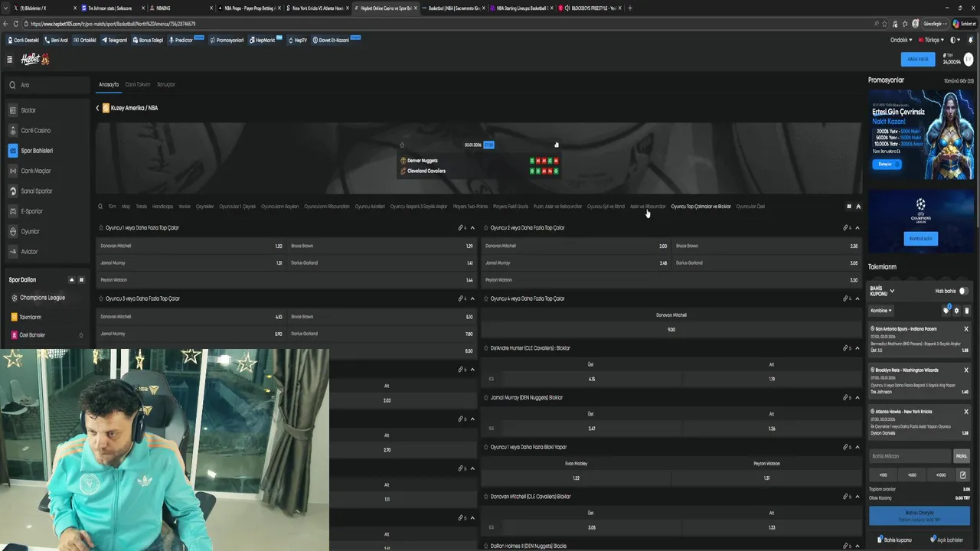
Task: Collapse Oyuncu 2 veya Daha Fazla Top Çalar
Action: pyautogui.click(x=857, y=228)
